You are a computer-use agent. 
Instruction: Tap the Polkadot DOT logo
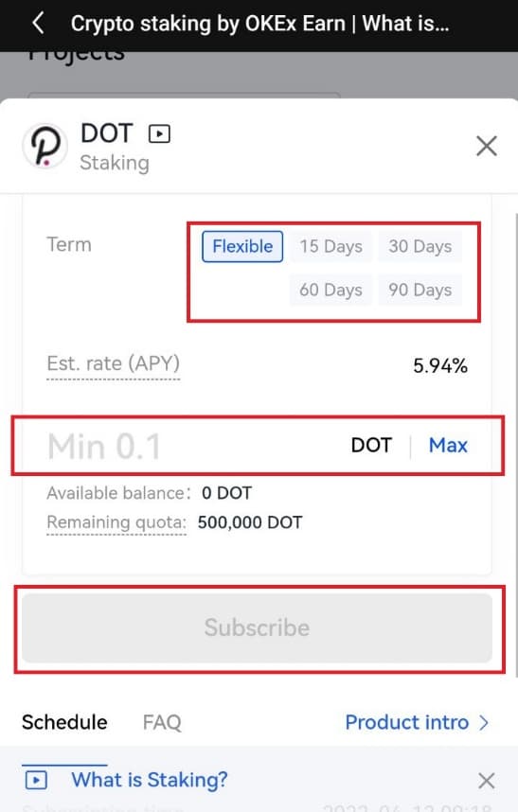(x=45, y=147)
